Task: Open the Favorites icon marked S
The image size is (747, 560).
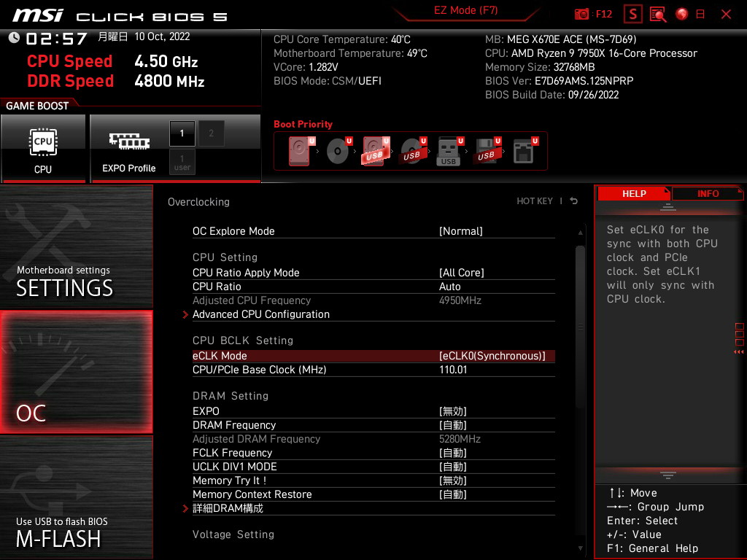Action: 632,14
